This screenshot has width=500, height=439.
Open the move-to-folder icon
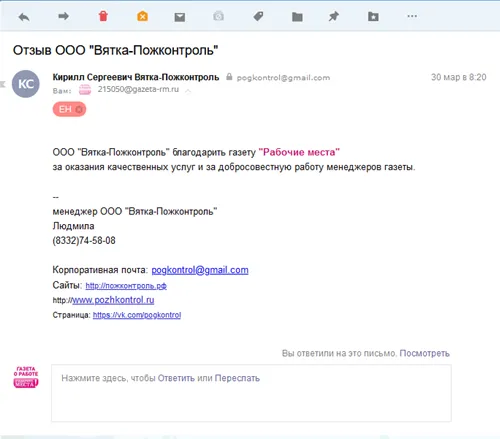[297, 17]
